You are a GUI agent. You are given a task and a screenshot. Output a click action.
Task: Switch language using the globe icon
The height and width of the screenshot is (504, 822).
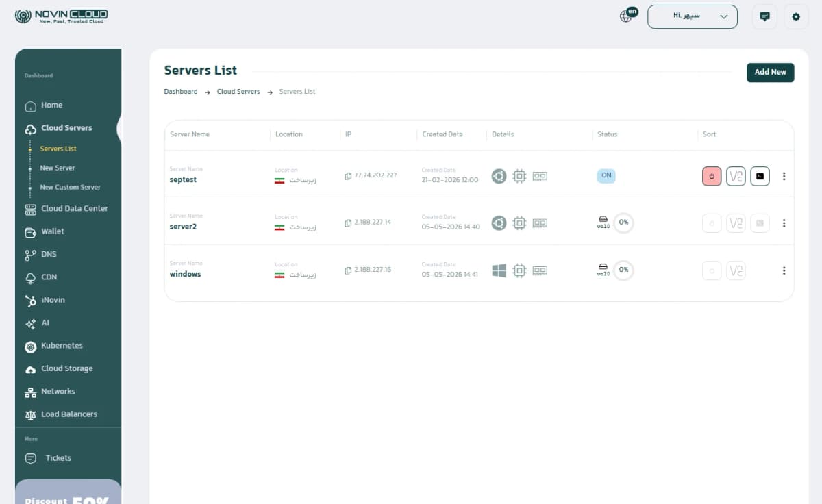[626, 16]
